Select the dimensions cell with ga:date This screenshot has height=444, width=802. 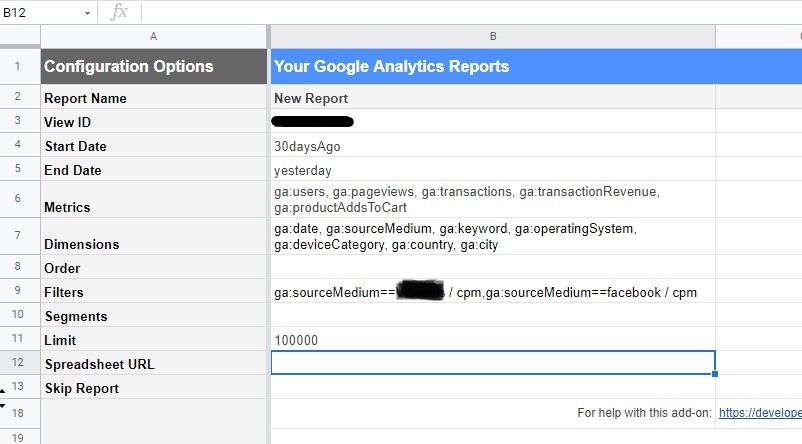coord(493,236)
